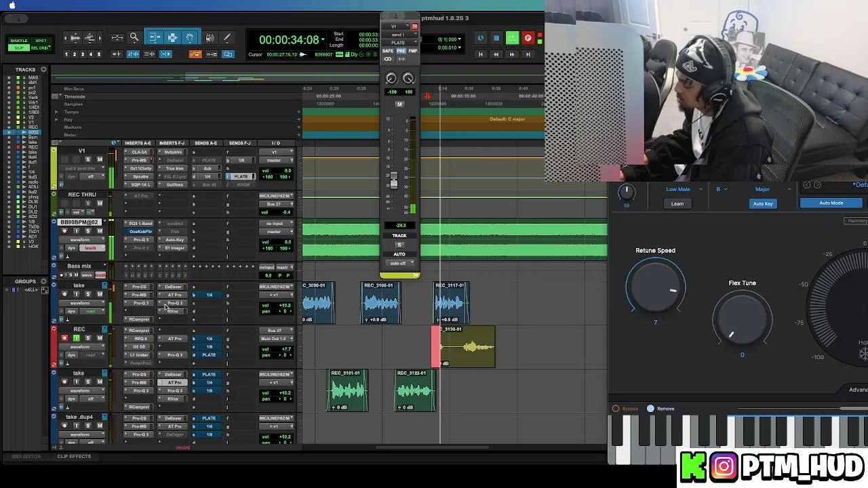Select the Grabber hand tool
The width and height of the screenshot is (868, 488).
click(190, 38)
